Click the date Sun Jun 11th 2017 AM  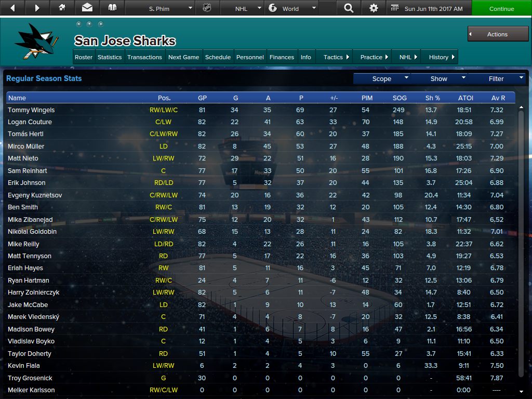tap(433, 8)
